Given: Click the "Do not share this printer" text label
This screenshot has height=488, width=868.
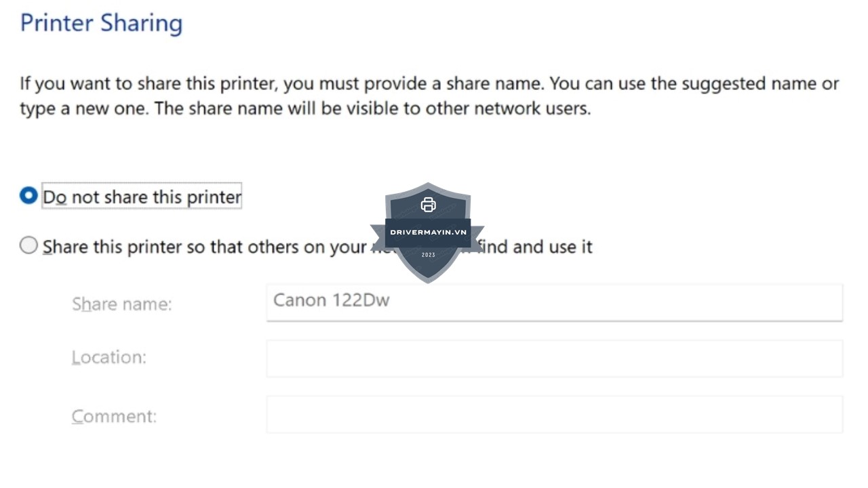Looking at the screenshot, I should tap(142, 197).
